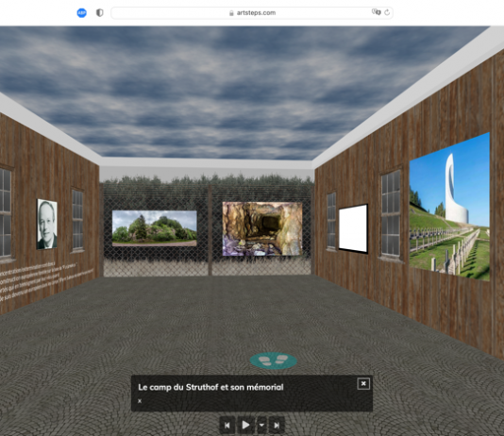Click the lock icon beside artsteps.com
Image resolution: width=504 pixels, height=436 pixels.
coord(231,13)
